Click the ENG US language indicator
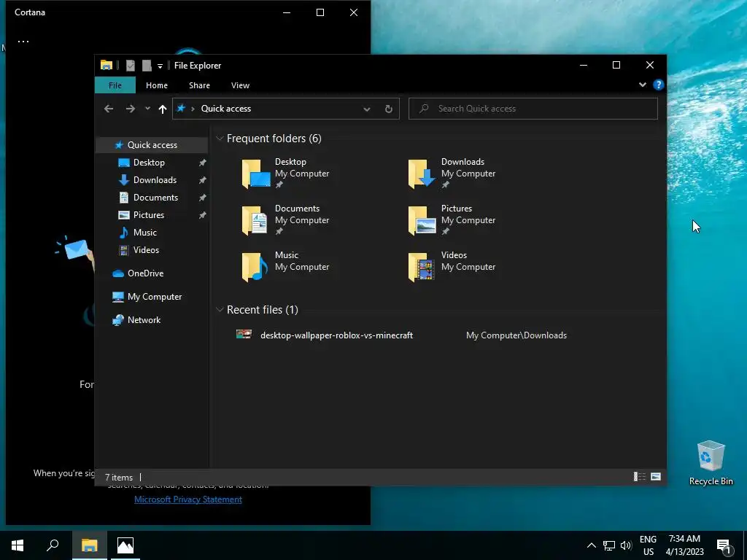This screenshot has width=747, height=560. (x=648, y=545)
